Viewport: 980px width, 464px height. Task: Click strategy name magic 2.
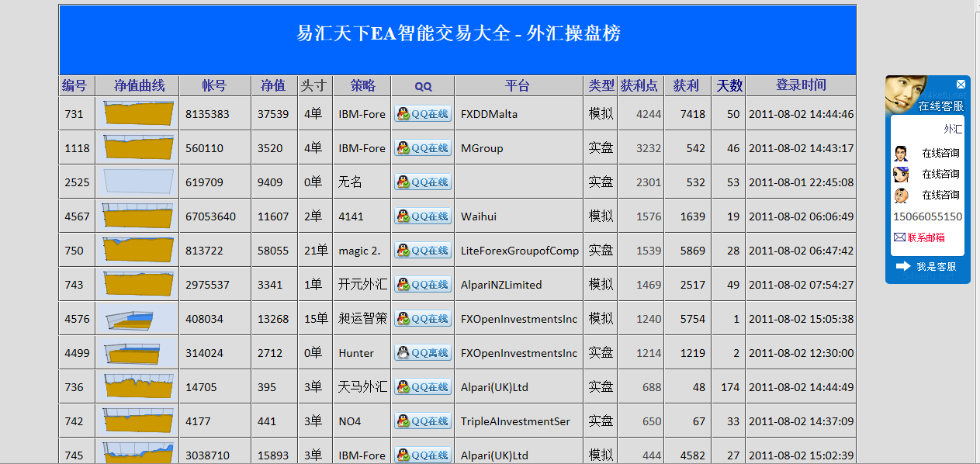359,251
